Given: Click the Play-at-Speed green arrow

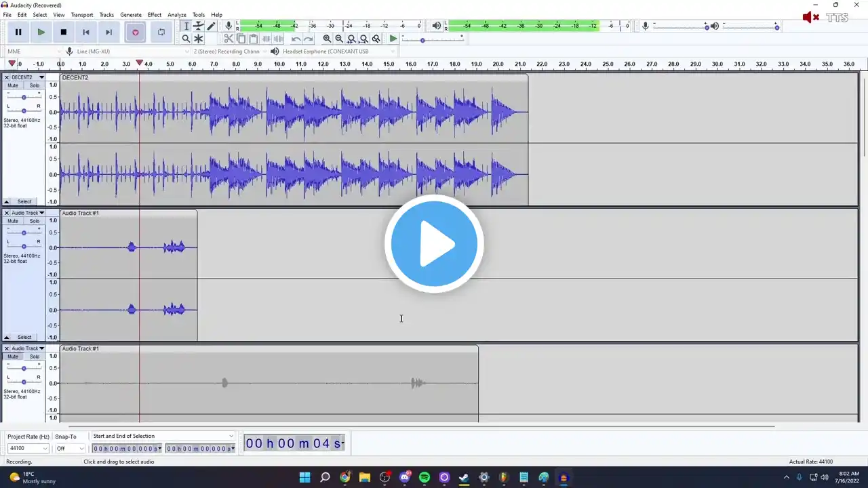Looking at the screenshot, I should [x=393, y=39].
